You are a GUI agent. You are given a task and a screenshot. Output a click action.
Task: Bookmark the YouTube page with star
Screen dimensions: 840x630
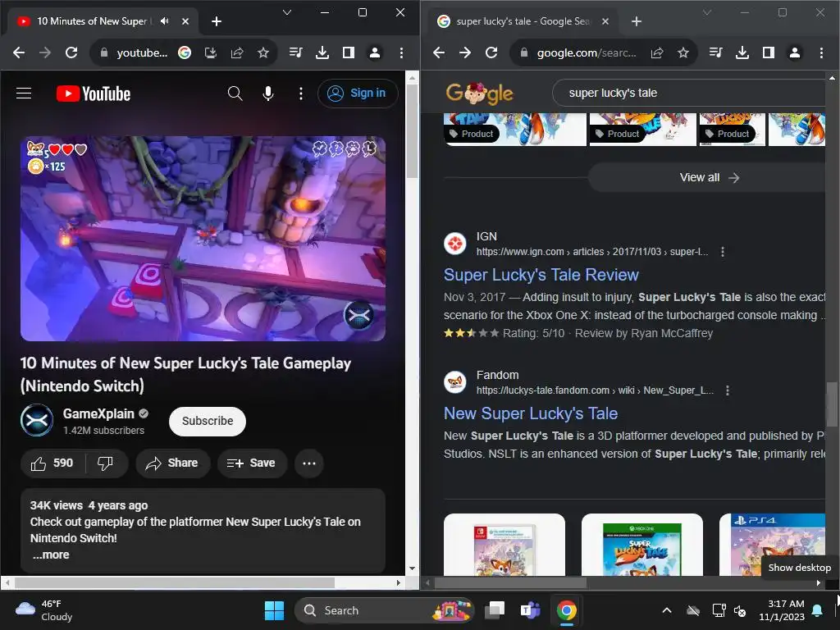point(263,52)
